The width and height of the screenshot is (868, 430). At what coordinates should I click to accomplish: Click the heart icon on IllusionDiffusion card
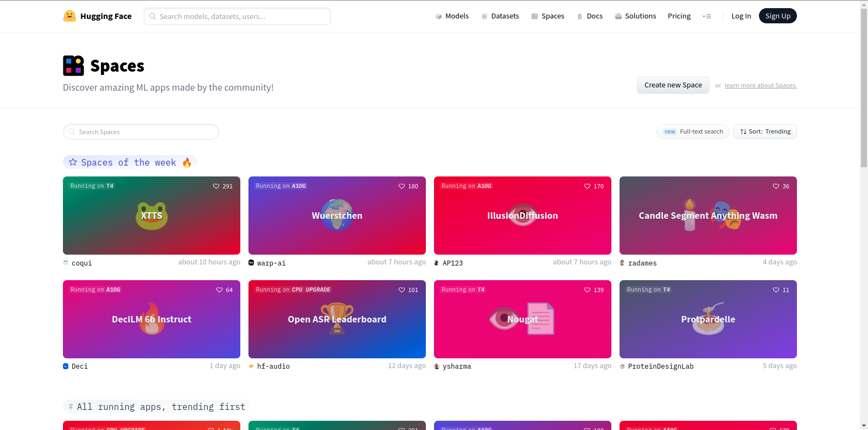(x=587, y=186)
